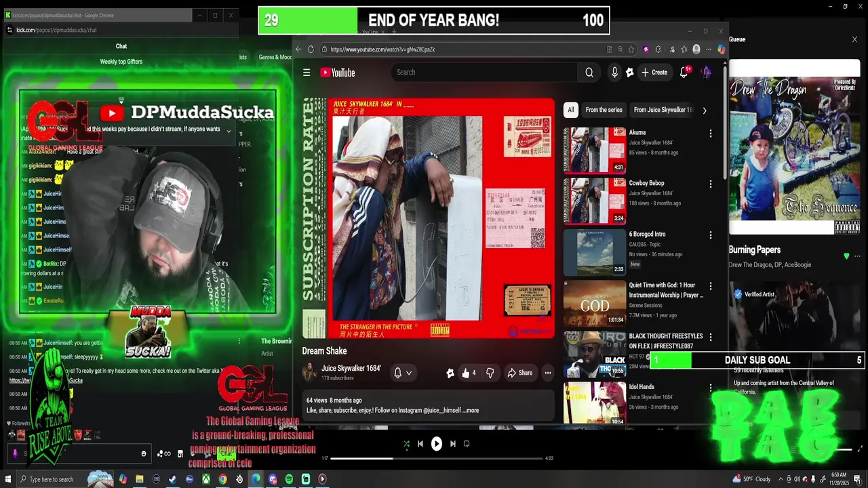Click the '50°F Cloudy' weather widget

[x=751, y=479]
